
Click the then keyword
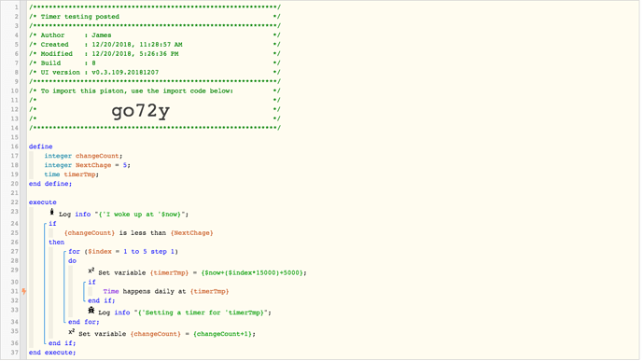tap(56, 243)
